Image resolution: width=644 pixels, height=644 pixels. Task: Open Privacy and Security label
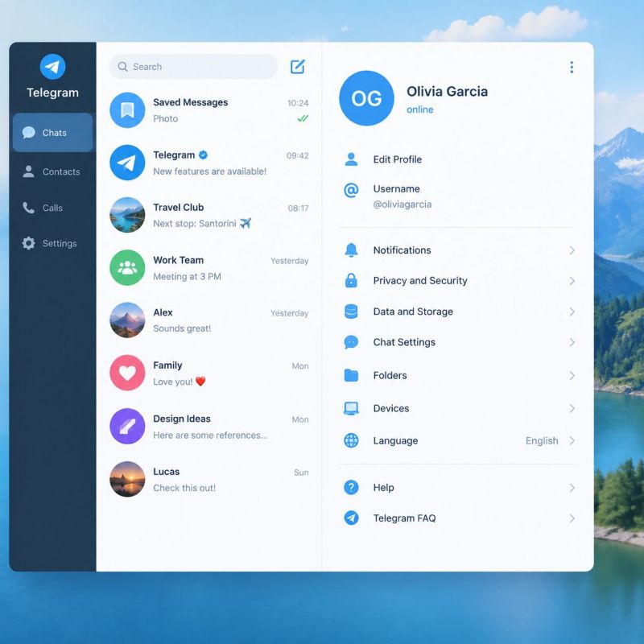click(420, 280)
